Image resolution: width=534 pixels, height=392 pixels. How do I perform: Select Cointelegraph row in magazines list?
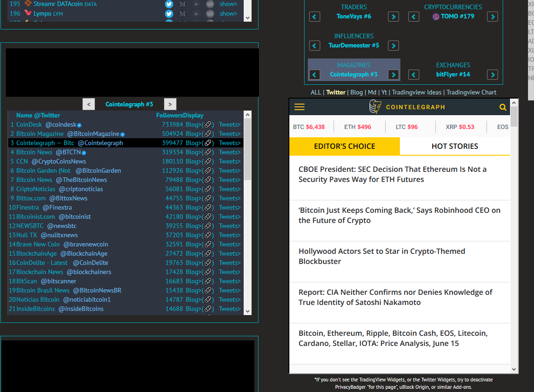[126, 143]
